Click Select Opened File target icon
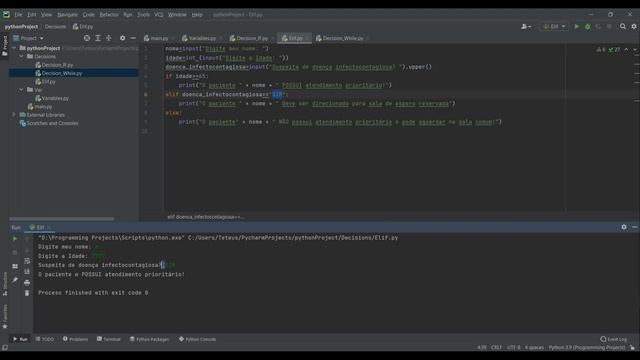Viewport: 640px width, 360px height. click(87, 38)
